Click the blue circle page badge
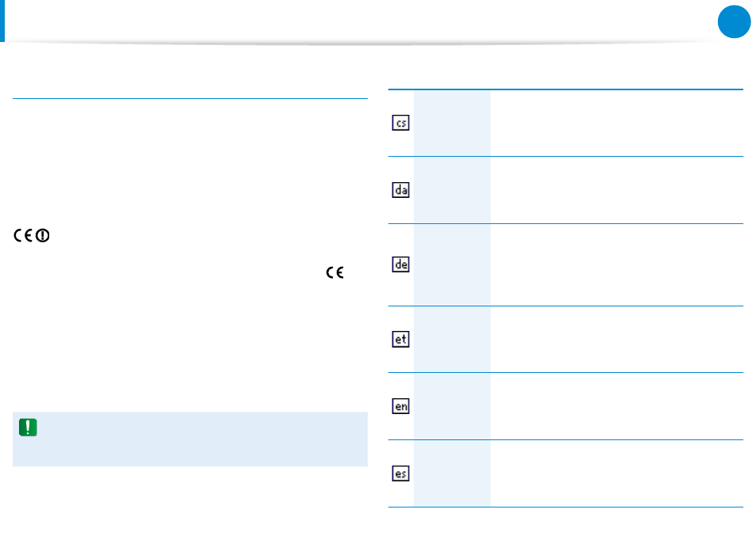Viewport: 756px width, 536px height. 734,21
